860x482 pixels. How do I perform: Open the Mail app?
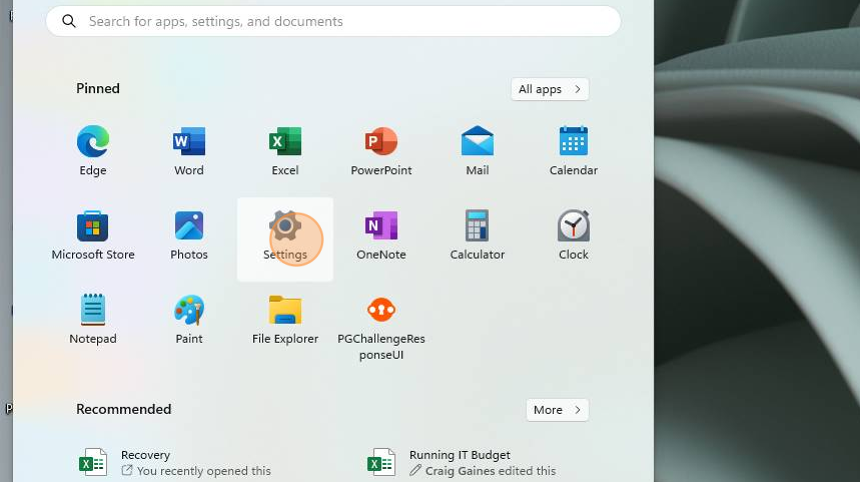click(477, 151)
